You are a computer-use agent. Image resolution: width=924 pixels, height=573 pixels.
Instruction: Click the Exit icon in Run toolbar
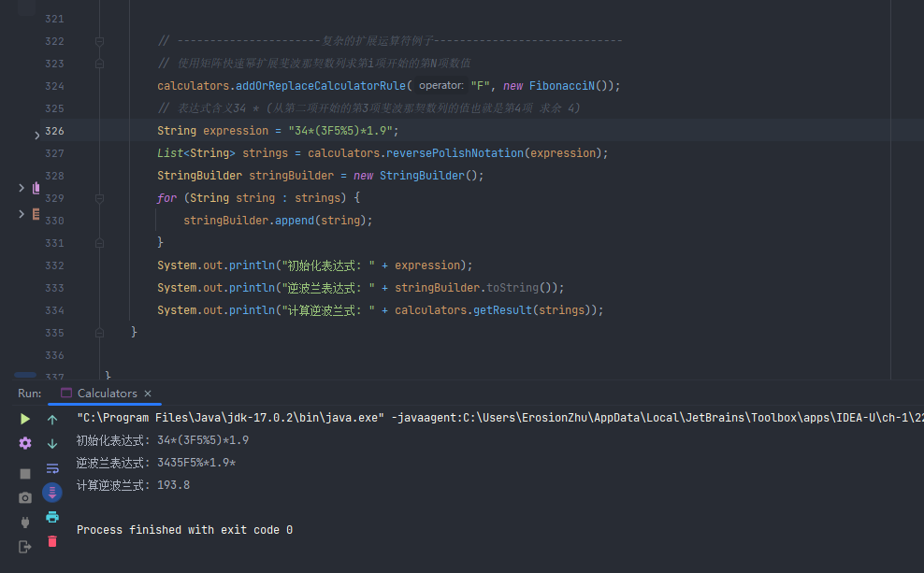point(25,547)
